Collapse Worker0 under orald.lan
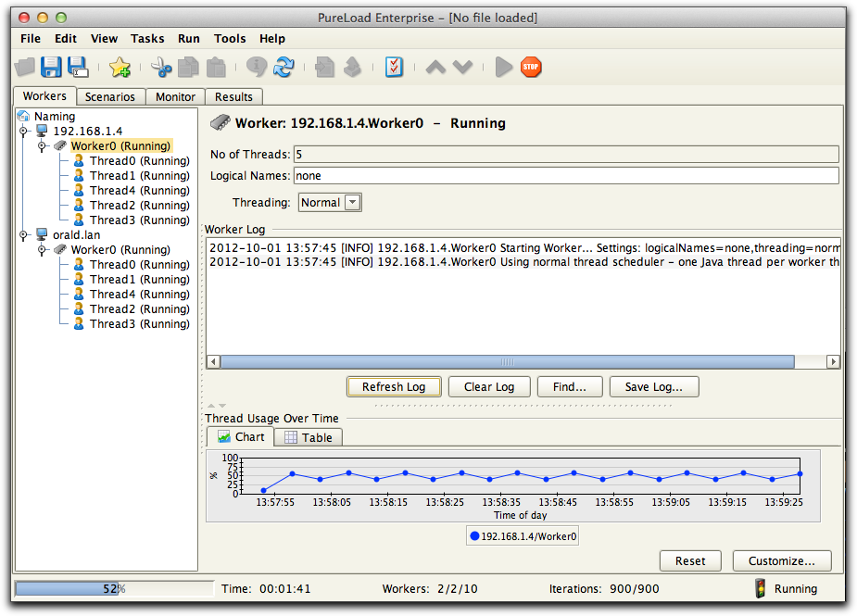The width and height of the screenshot is (857, 616). point(42,249)
